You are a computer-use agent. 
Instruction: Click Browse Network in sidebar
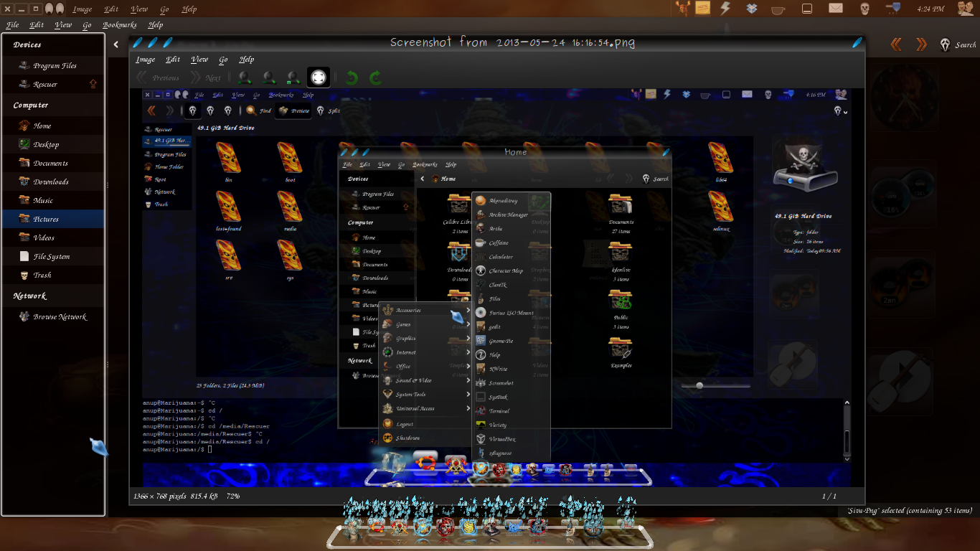(53, 316)
